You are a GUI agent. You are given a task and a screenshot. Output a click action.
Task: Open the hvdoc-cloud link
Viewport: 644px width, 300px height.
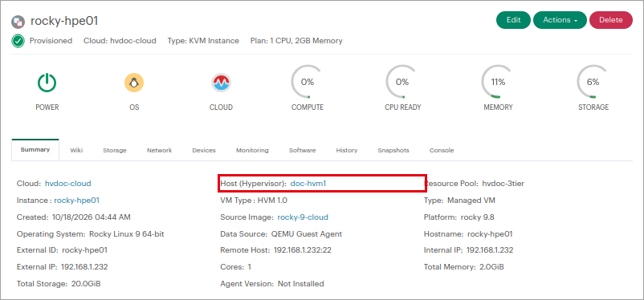coord(67,184)
